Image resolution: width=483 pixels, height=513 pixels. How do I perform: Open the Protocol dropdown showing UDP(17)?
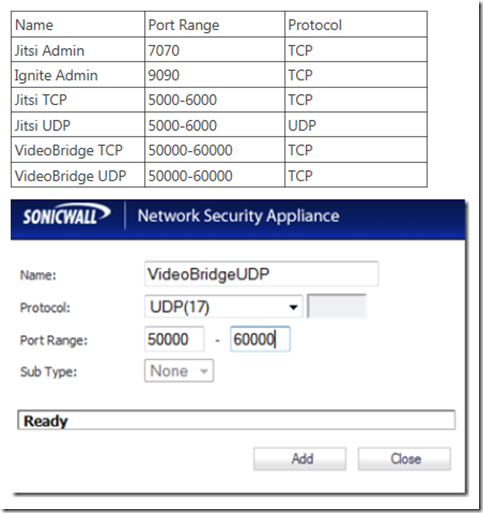223,306
